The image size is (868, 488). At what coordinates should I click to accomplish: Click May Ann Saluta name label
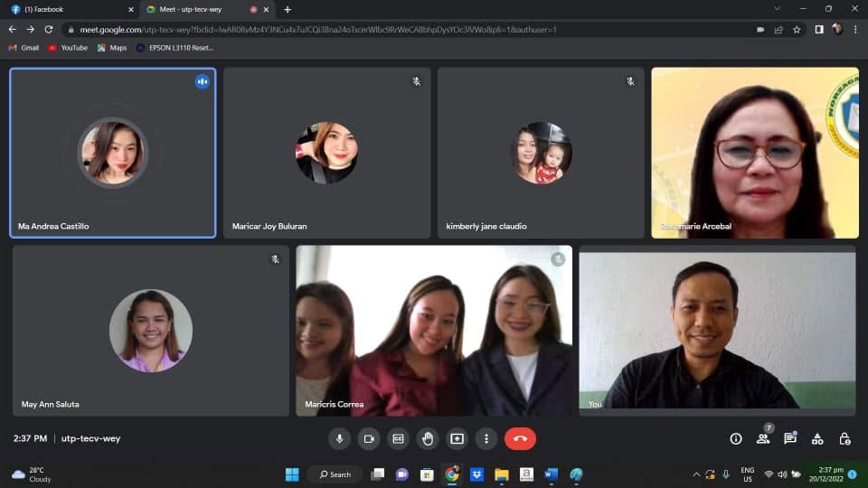pyautogui.click(x=50, y=405)
